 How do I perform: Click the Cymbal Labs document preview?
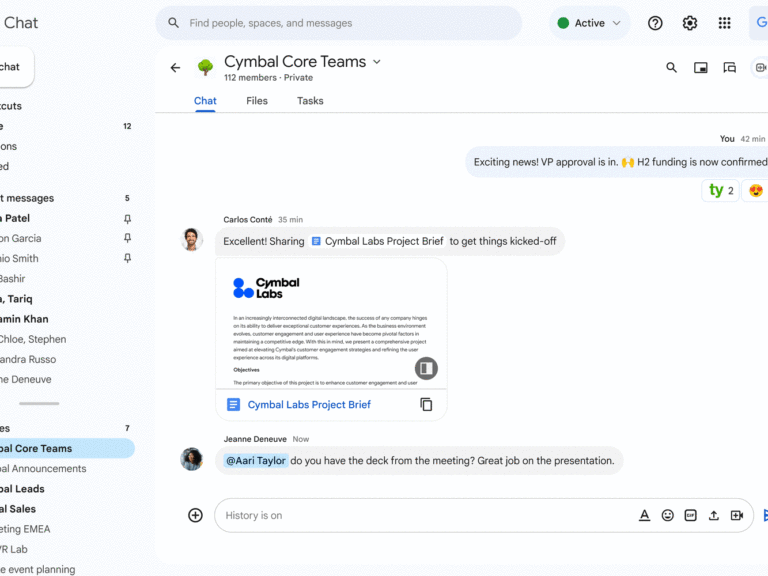[331, 325]
